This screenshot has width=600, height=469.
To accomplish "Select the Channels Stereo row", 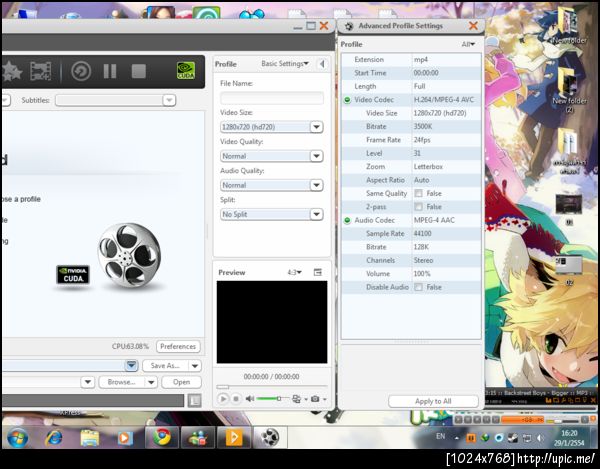I will 411,261.
